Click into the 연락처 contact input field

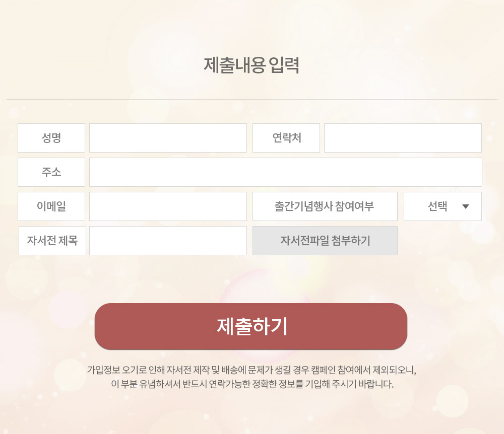(403, 138)
